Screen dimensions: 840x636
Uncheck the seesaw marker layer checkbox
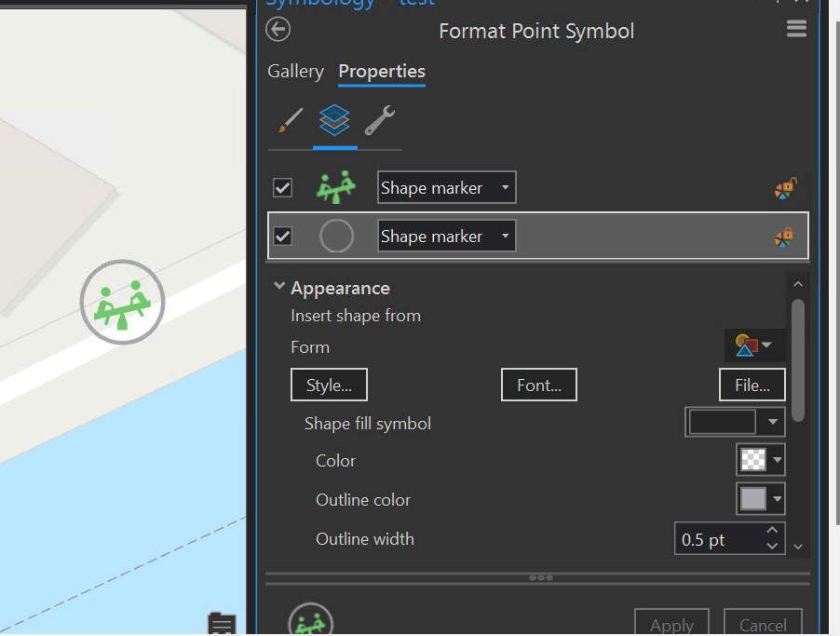[x=282, y=187]
